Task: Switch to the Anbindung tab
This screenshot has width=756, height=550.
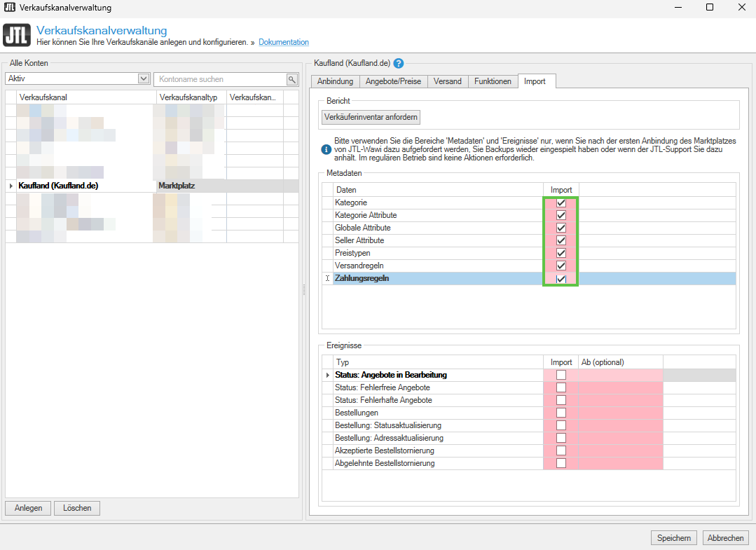Action: tap(335, 81)
